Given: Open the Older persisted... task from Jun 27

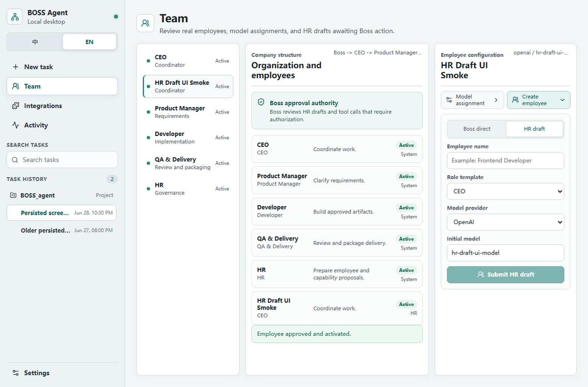Looking at the screenshot, I should (x=61, y=230).
